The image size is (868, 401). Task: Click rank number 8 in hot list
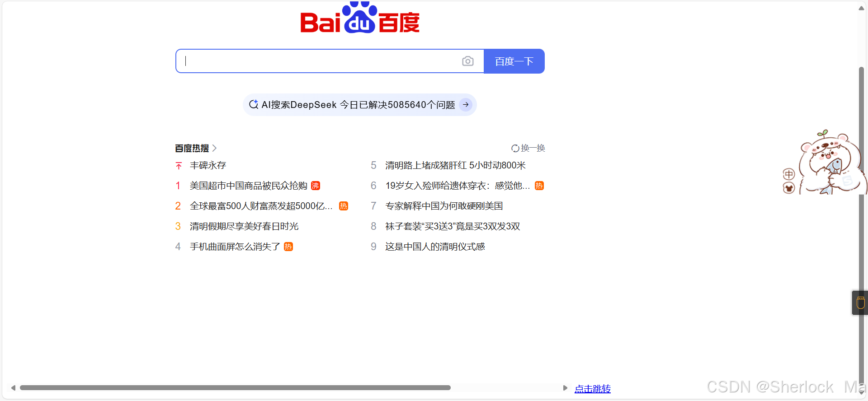[x=373, y=226]
